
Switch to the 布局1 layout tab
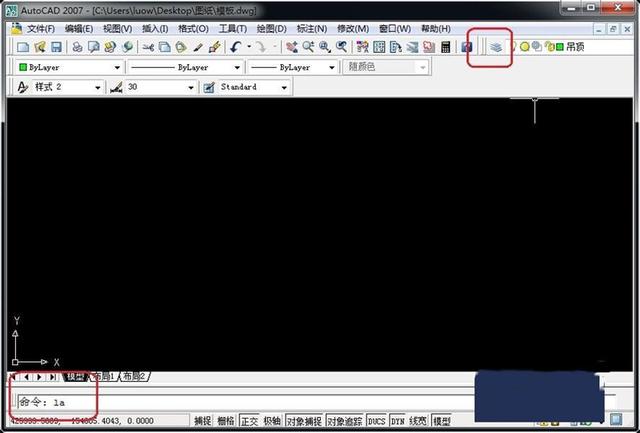tap(104, 376)
